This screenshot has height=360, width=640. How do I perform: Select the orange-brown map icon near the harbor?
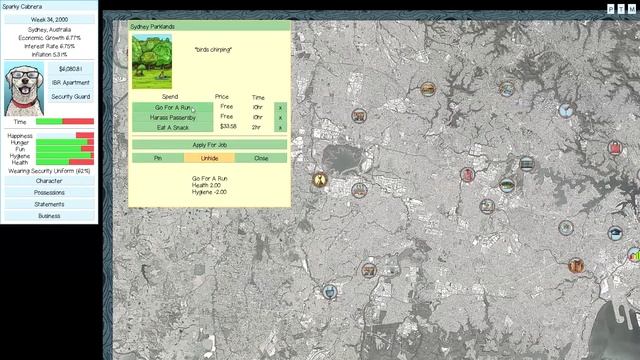(x=576, y=266)
